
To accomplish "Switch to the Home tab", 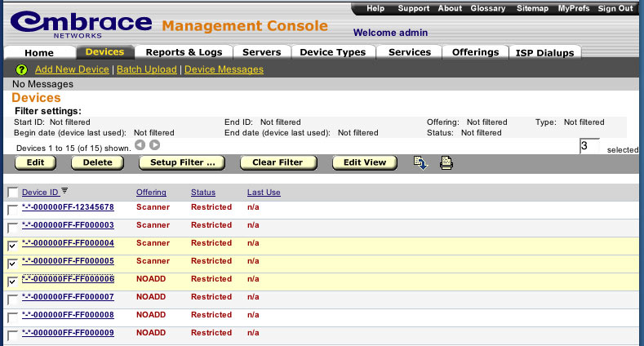I will pos(39,52).
